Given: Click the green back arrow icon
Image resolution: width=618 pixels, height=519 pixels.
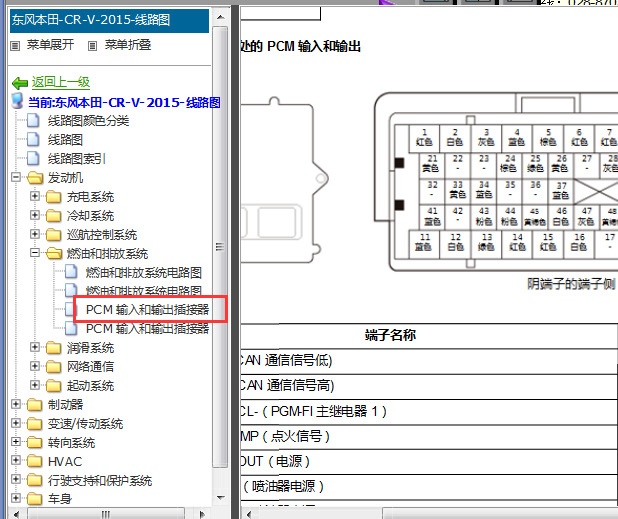Looking at the screenshot, I should click(20, 83).
